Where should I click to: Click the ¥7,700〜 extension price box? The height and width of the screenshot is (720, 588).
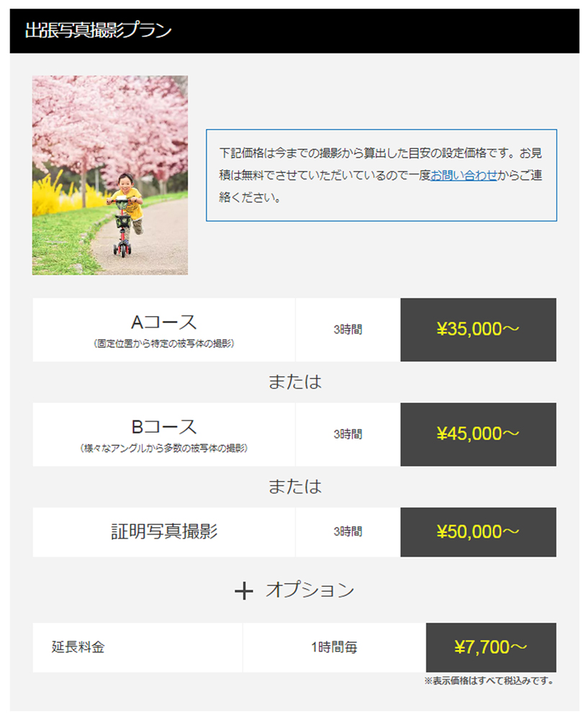[491, 647]
